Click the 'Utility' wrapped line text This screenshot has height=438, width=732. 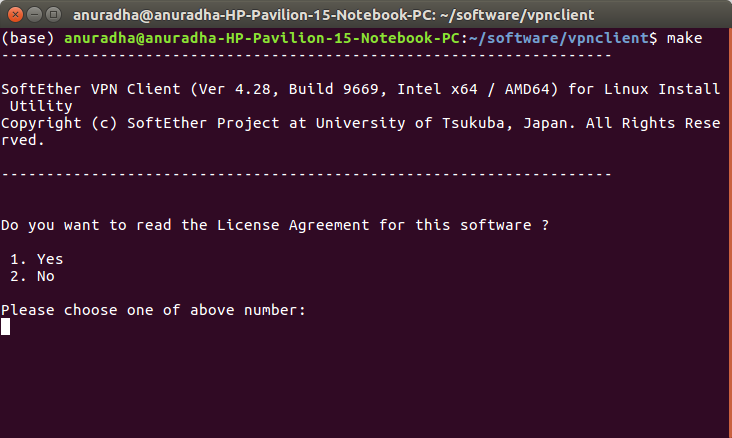pos(41,106)
